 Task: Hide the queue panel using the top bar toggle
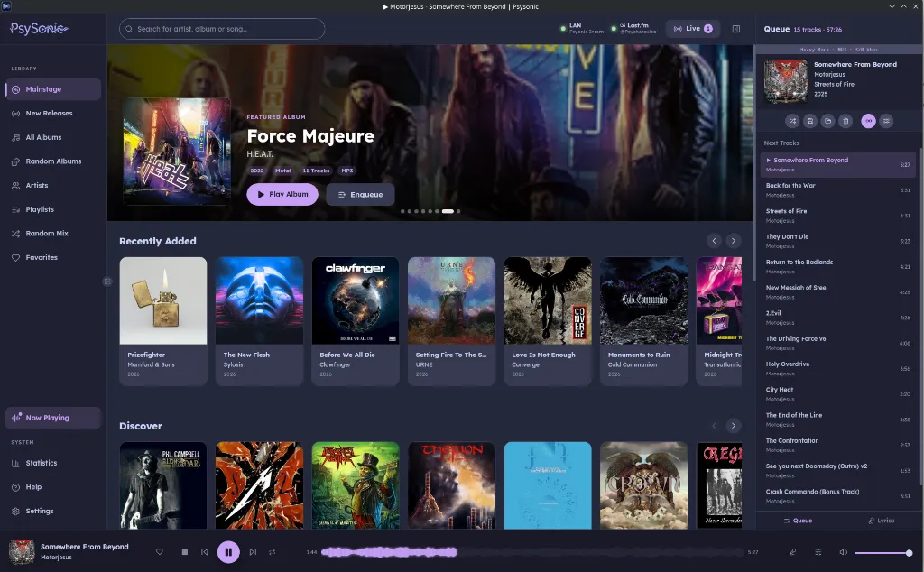click(x=736, y=29)
